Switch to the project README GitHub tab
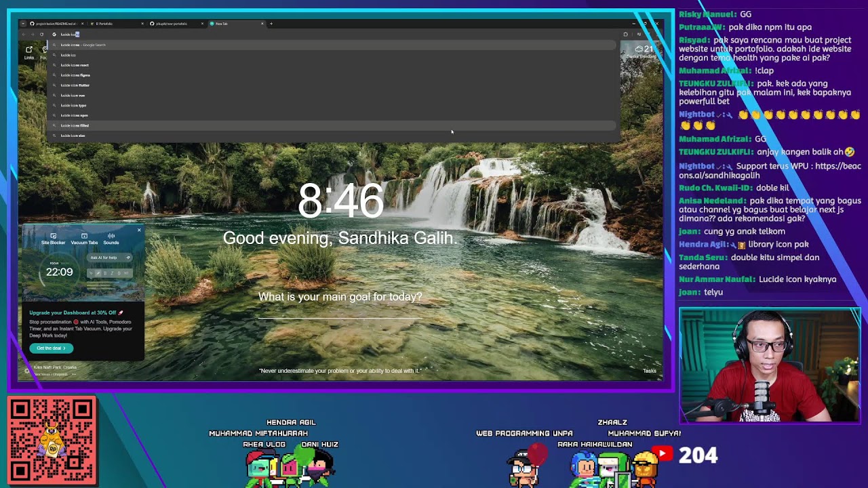 (56, 24)
